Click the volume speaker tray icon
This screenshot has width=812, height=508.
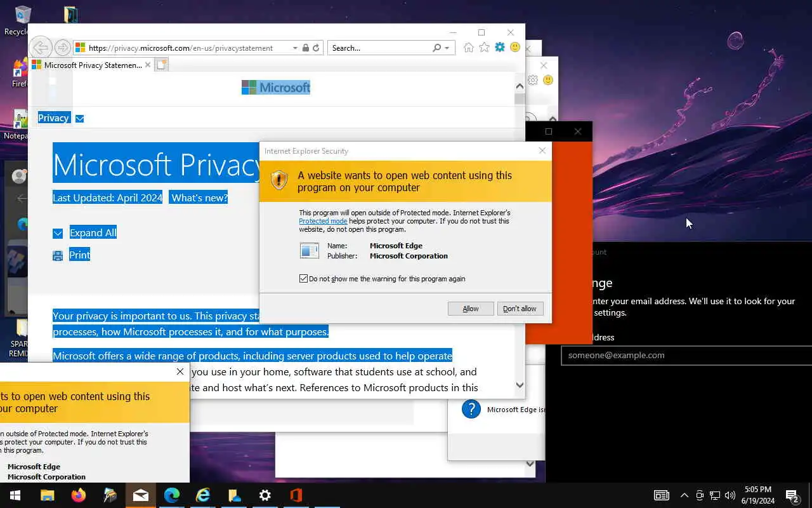pos(730,495)
